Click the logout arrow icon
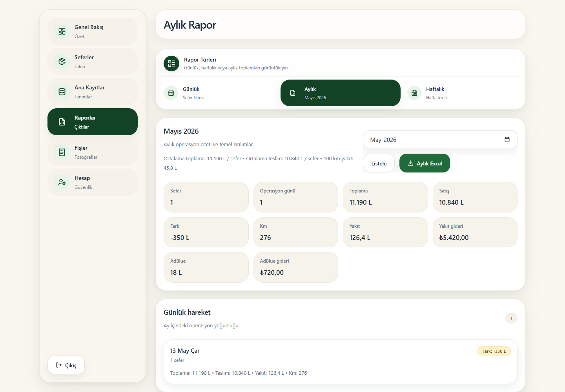 [59, 365]
